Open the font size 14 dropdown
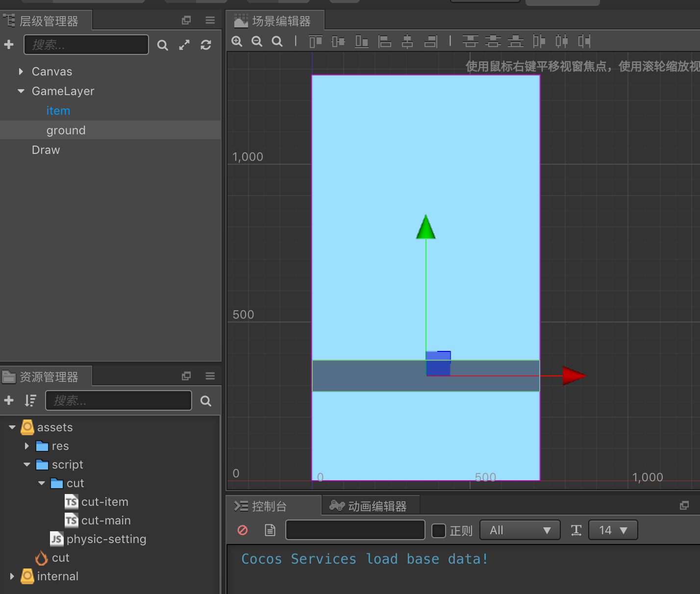This screenshot has width=700, height=594. [613, 530]
